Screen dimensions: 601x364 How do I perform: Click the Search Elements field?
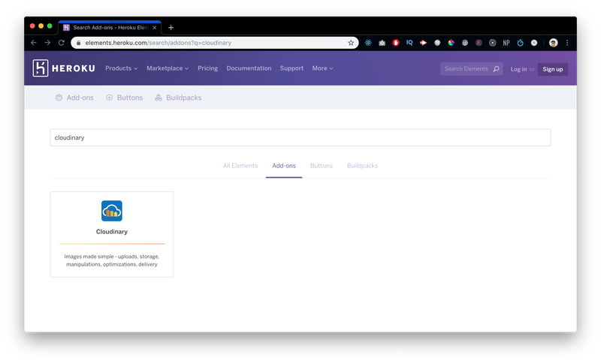pyautogui.click(x=472, y=69)
